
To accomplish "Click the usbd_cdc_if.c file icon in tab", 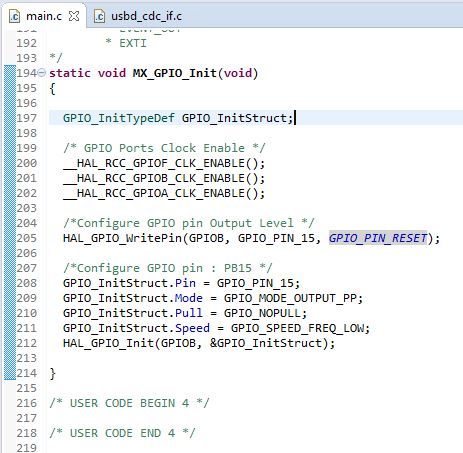I will click(99, 16).
